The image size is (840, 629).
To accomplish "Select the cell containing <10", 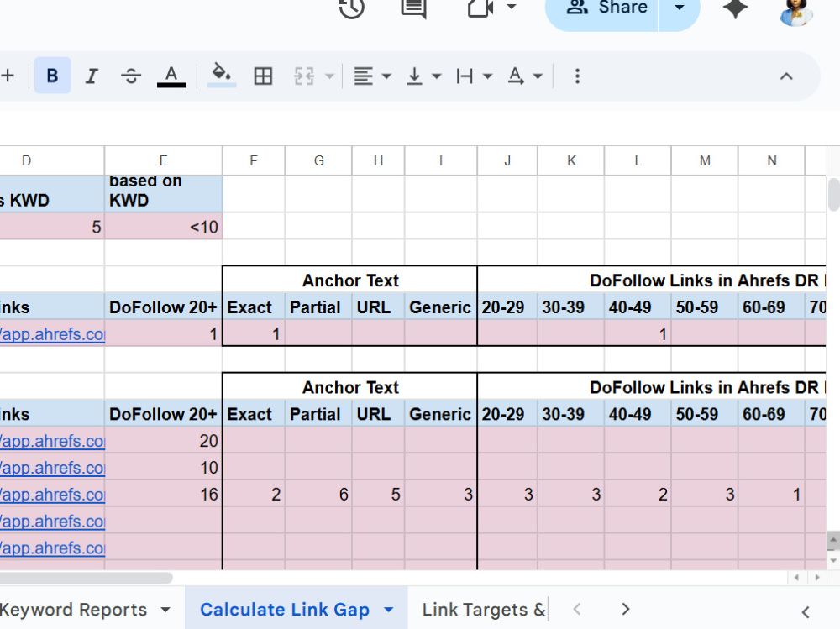I will pyautogui.click(x=164, y=227).
